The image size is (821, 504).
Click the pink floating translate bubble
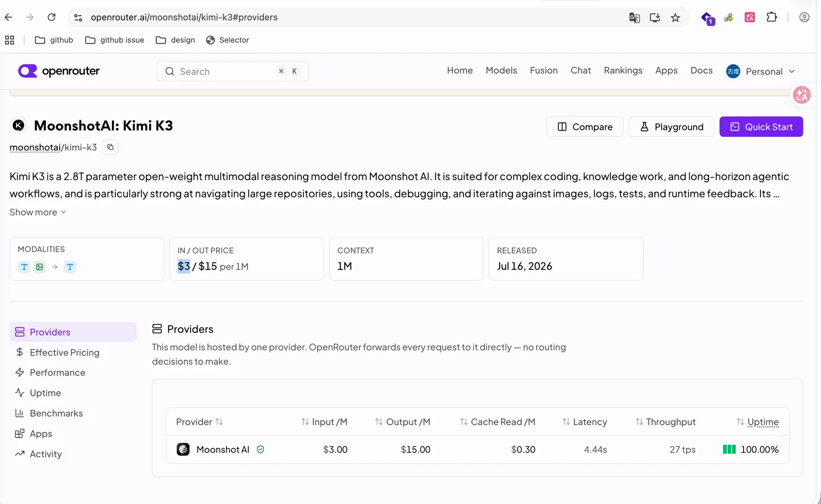[802, 95]
